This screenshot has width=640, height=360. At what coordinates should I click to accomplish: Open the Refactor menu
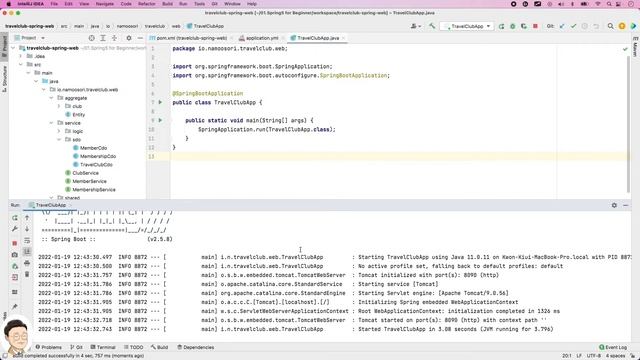click(x=147, y=4)
